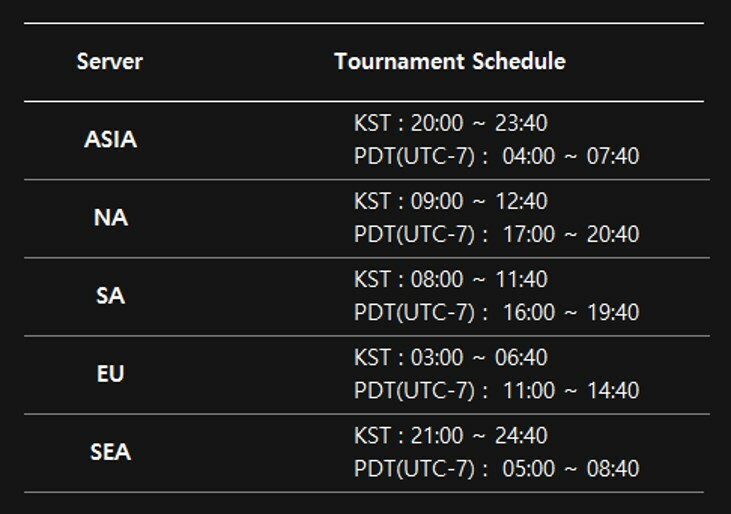Click the Server column header

coord(109,62)
